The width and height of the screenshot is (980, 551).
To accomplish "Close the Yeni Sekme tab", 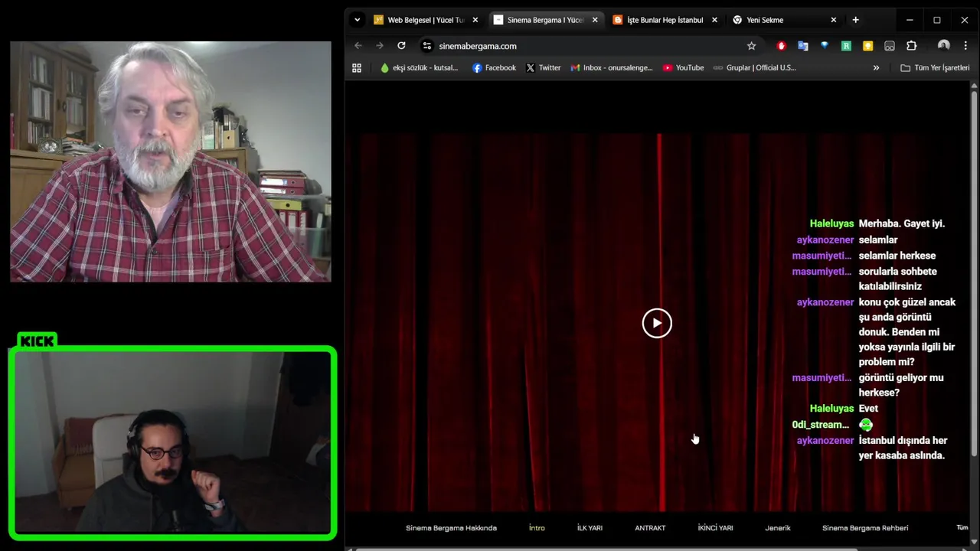I will (x=834, y=20).
